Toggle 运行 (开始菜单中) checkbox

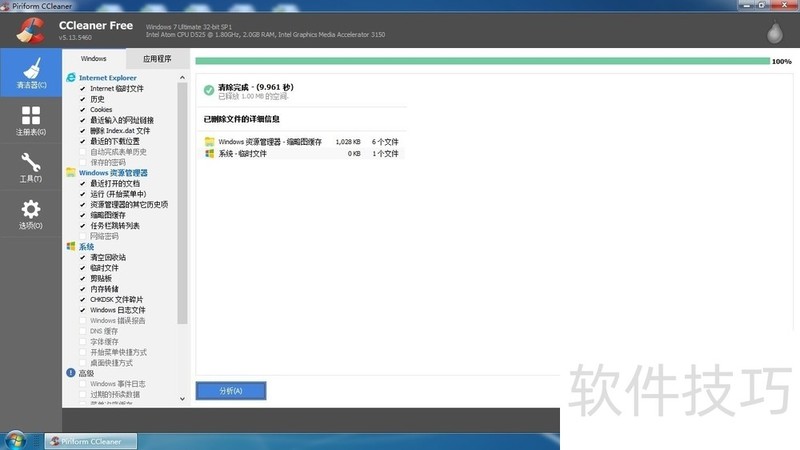pyautogui.click(x=83, y=194)
